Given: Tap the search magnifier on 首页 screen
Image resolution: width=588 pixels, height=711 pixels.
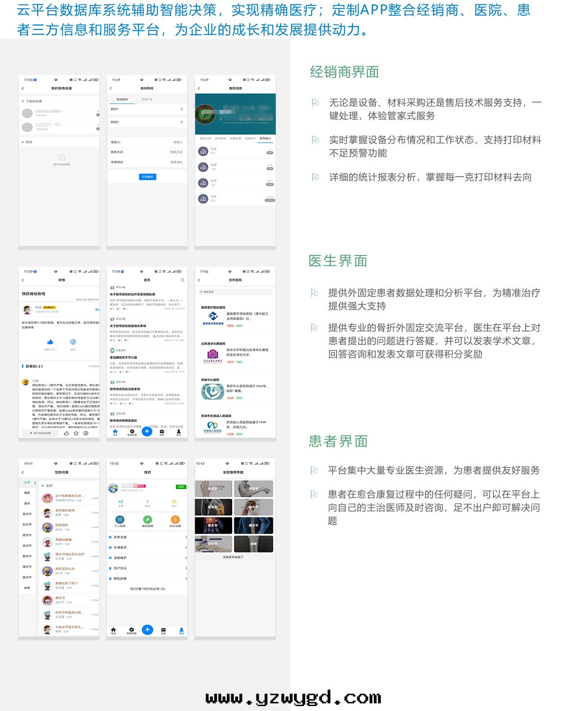Looking at the screenshot, I should coord(182,280).
